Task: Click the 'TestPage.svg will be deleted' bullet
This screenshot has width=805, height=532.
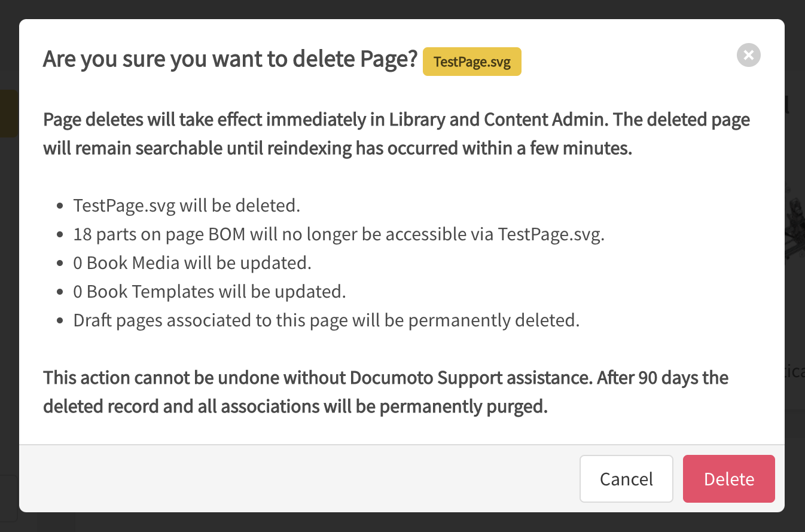Action: (187, 206)
